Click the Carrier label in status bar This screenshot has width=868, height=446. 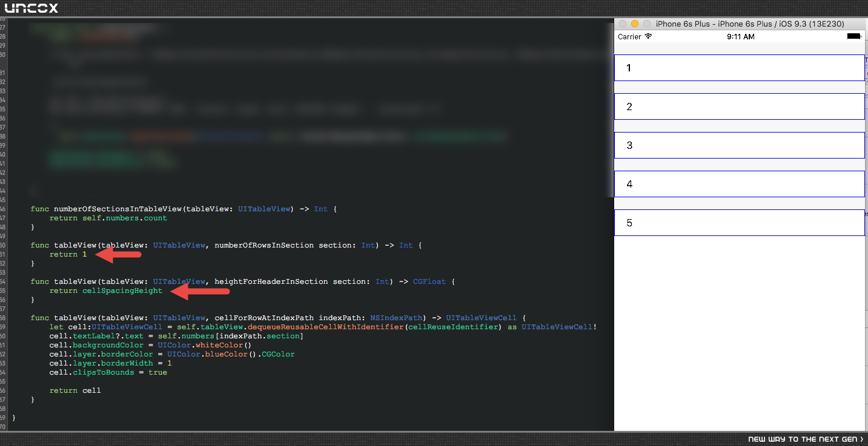tap(629, 37)
